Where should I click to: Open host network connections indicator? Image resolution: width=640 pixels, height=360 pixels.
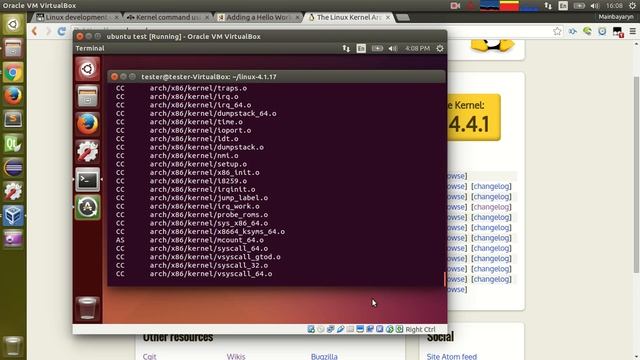[x=548, y=6]
